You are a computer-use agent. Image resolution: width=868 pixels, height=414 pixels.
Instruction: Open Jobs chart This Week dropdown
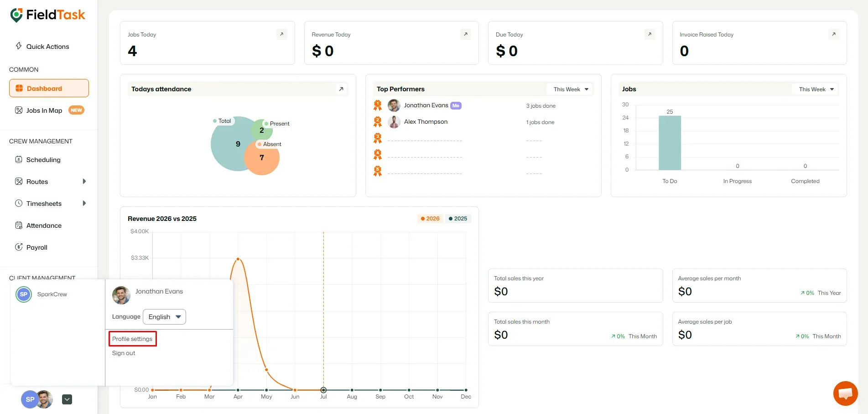click(816, 89)
